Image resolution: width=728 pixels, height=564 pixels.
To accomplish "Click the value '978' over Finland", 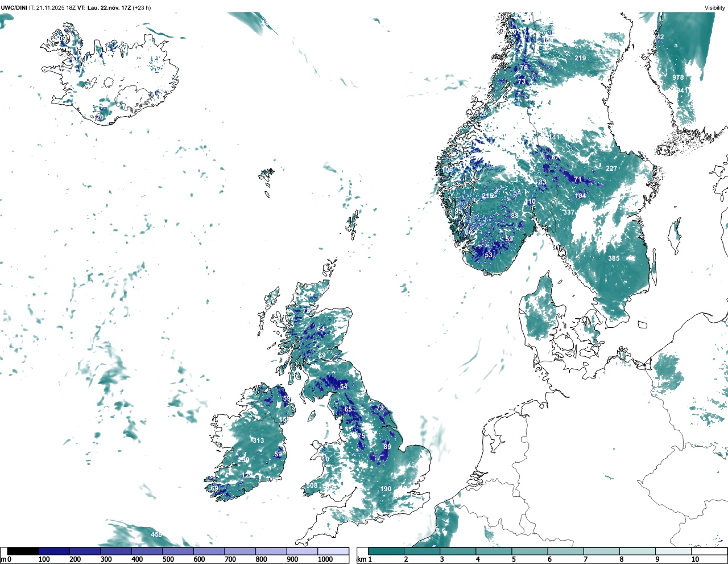I will pyautogui.click(x=678, y=77).
